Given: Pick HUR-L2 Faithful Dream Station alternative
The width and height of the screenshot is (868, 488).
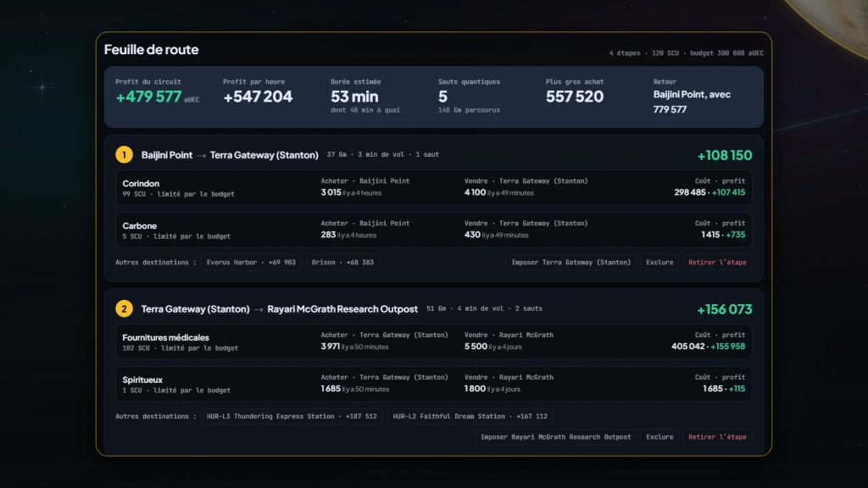Looking at the screenshot, I should coord(470,416).
